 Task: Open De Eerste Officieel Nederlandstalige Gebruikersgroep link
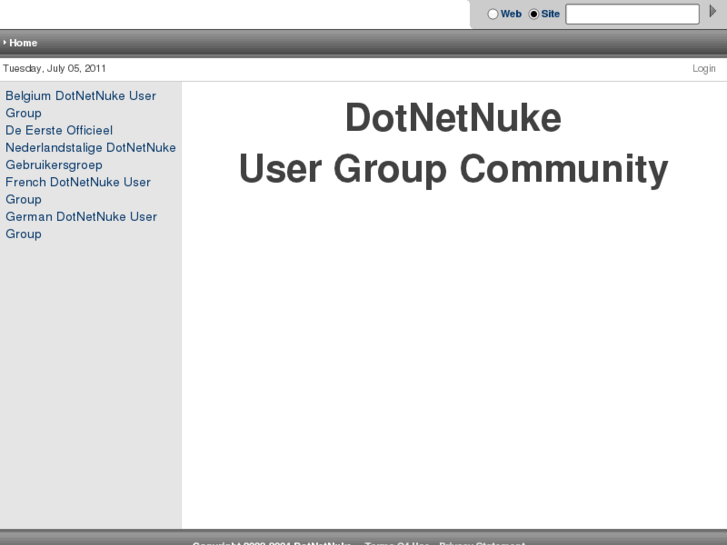pyautogui.click(x=90, y=147)
